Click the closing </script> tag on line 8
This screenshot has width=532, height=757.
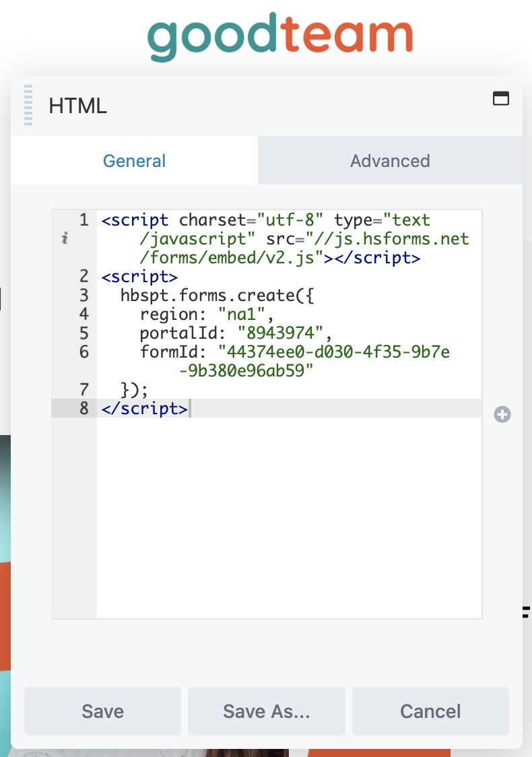144,408
